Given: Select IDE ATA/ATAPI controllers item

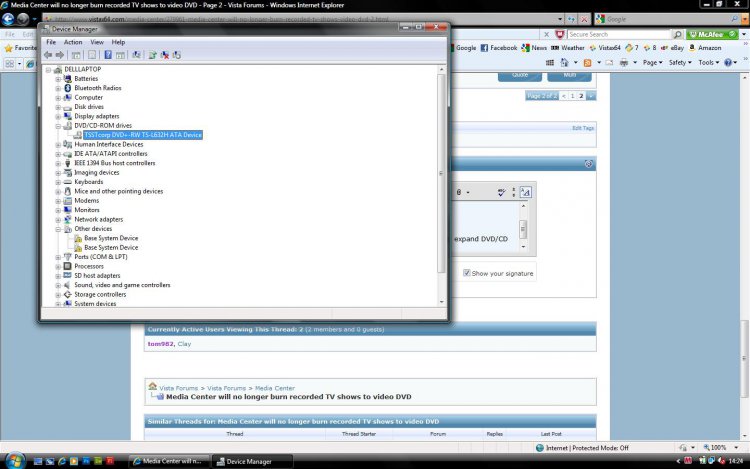Looking at the screenshot, I should point(110,154).
